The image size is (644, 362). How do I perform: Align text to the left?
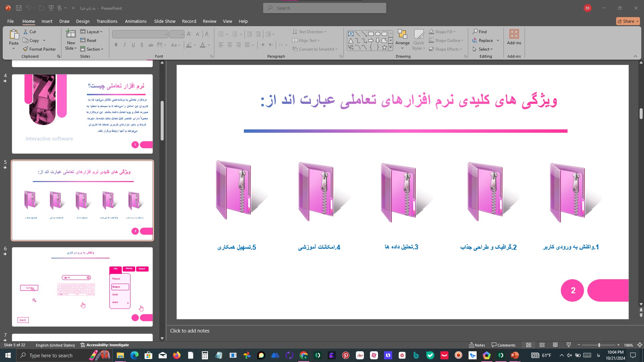221,45
